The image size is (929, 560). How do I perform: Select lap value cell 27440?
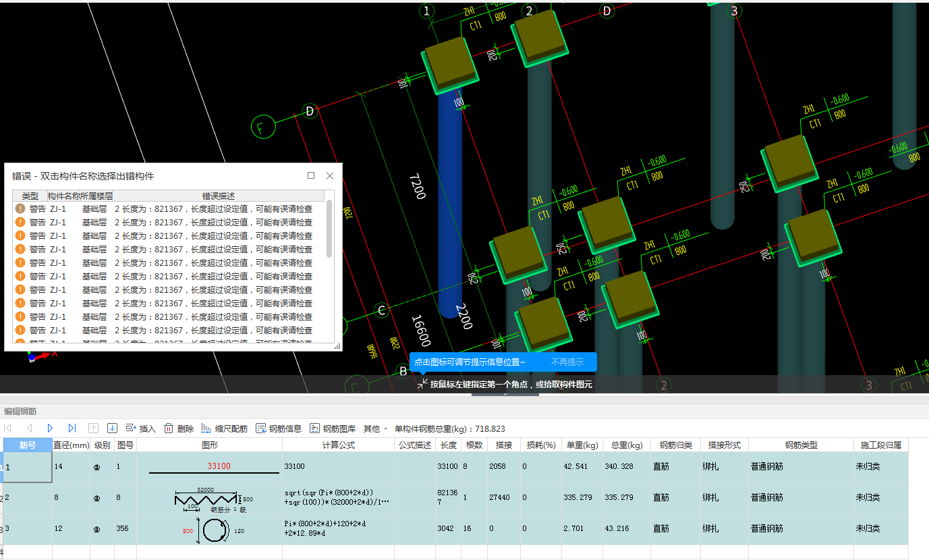point(505,498)
